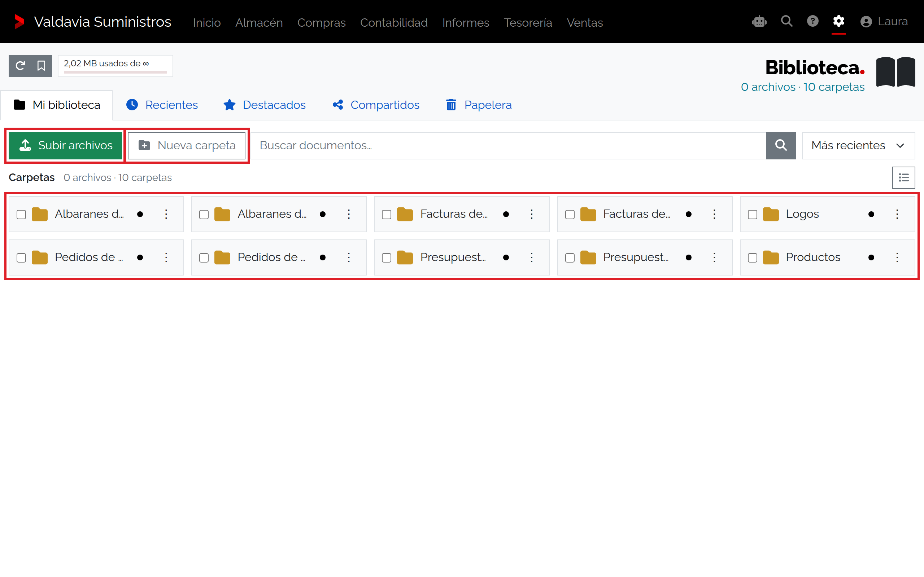Create folder with Nueva carpeta button
924x577 pixels.
pyautogui.click(x=187, y=145)
